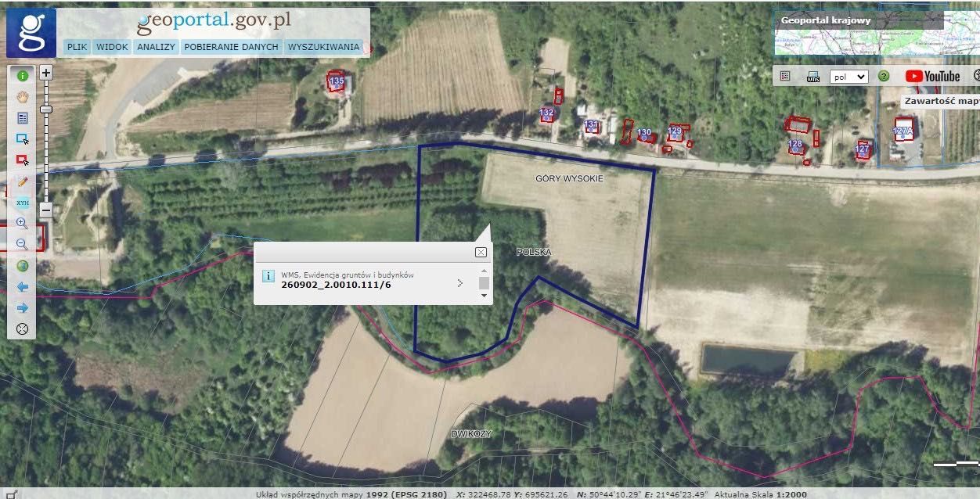Show full extent with globe icon
This screenshot has height=499, width=980.
[22, 266]
